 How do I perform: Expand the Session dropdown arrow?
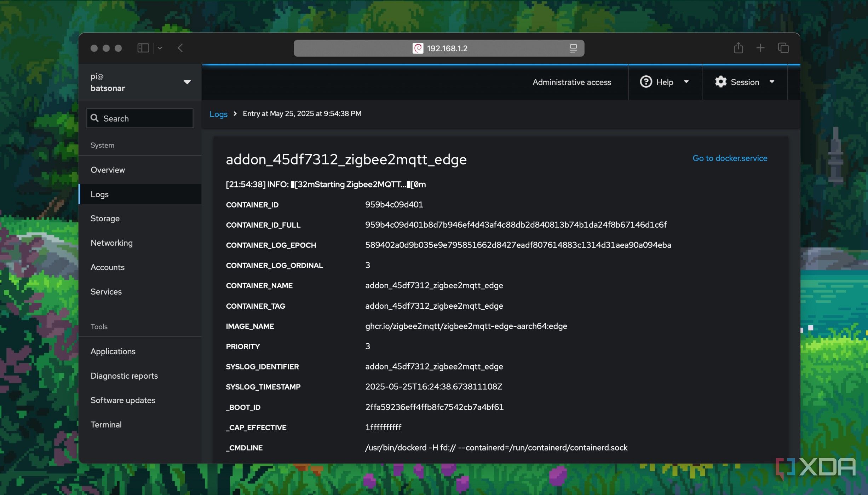[x=772, y=82]
